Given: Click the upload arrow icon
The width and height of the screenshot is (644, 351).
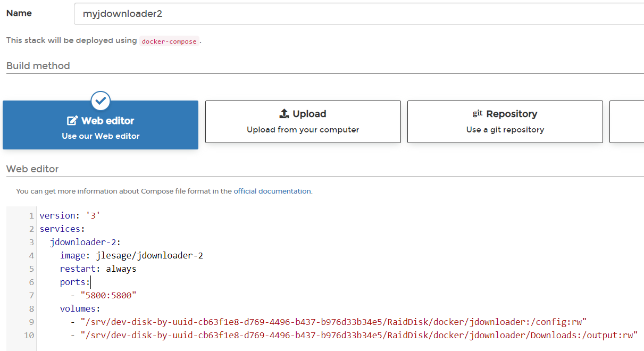Looking at the screenshot, I should point(284,114).
